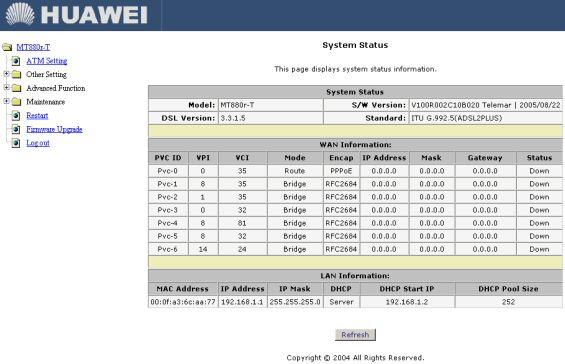Click the Pvc-2 row ID cell
Screen dimensions: 565x364
[168, 197]
